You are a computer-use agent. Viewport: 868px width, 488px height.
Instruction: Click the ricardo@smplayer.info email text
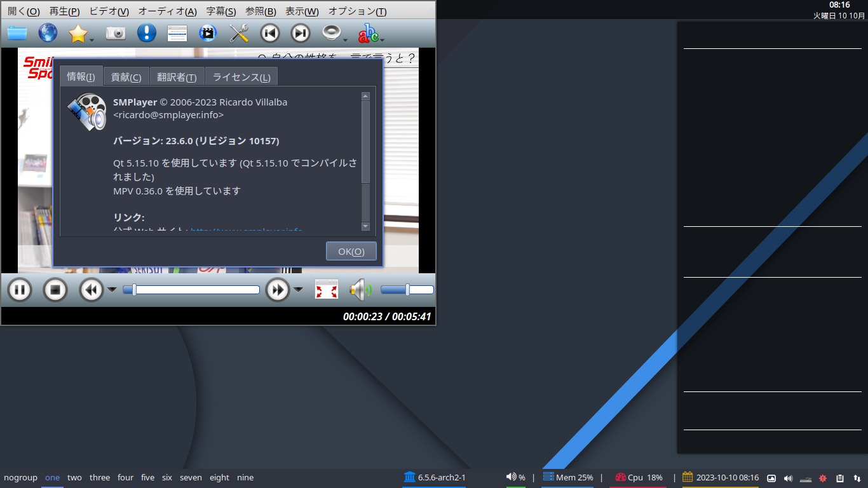click(x=168, y=115)
